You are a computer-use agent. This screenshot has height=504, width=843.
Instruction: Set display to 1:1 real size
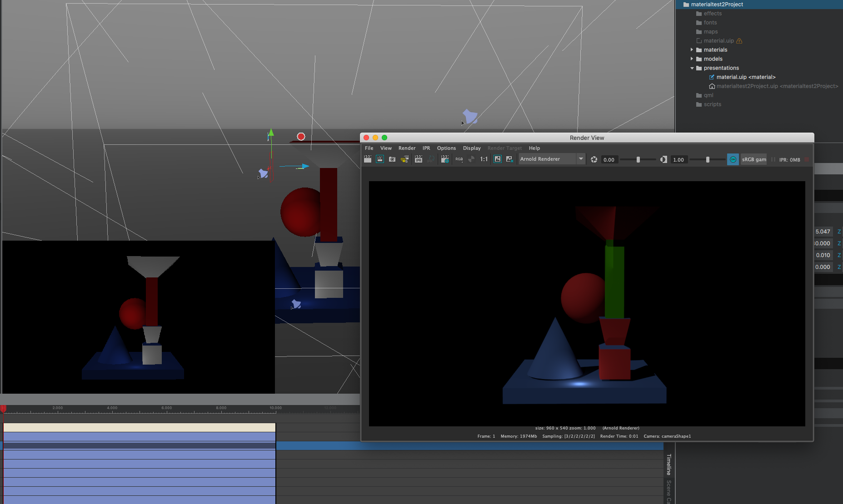point(484,159)
